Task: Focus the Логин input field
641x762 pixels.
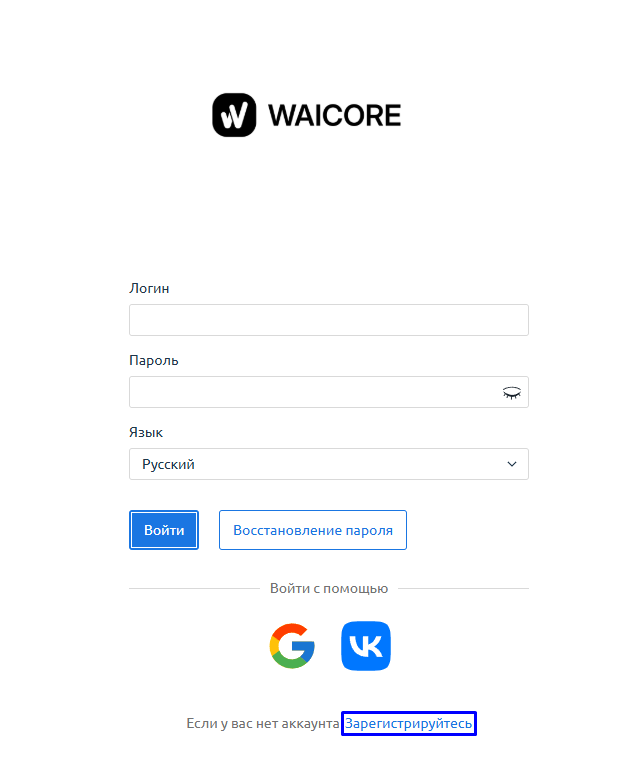Action: (x=329, y=320)
